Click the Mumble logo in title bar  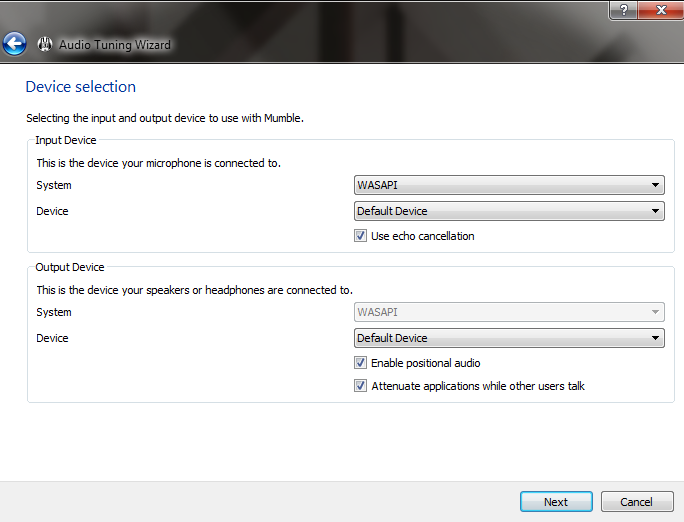click(45, 45)
